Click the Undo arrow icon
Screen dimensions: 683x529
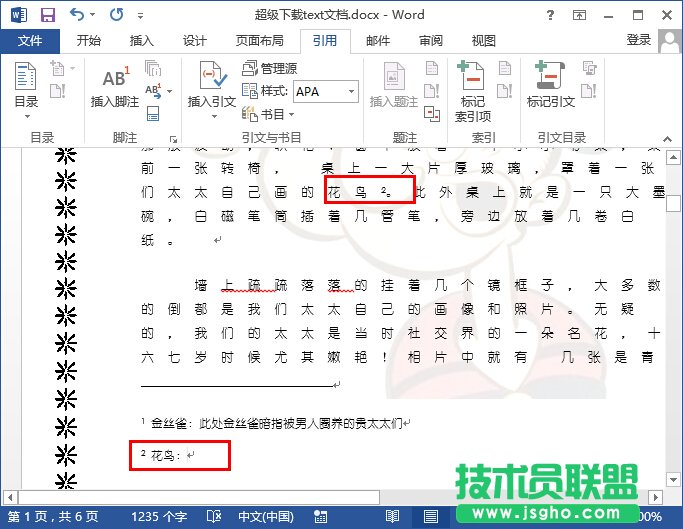click(78, 15)
